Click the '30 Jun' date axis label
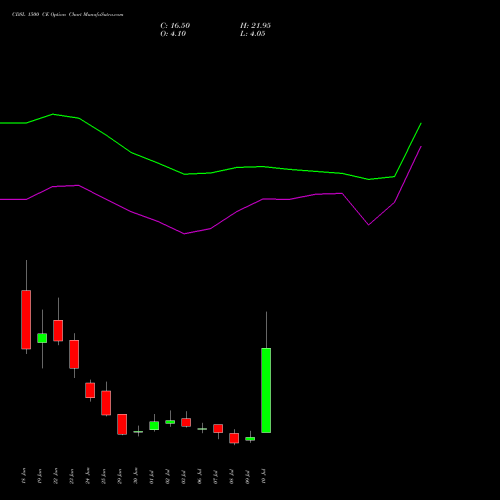The height and width of the screenshot is (500, 500). point(136,476)
